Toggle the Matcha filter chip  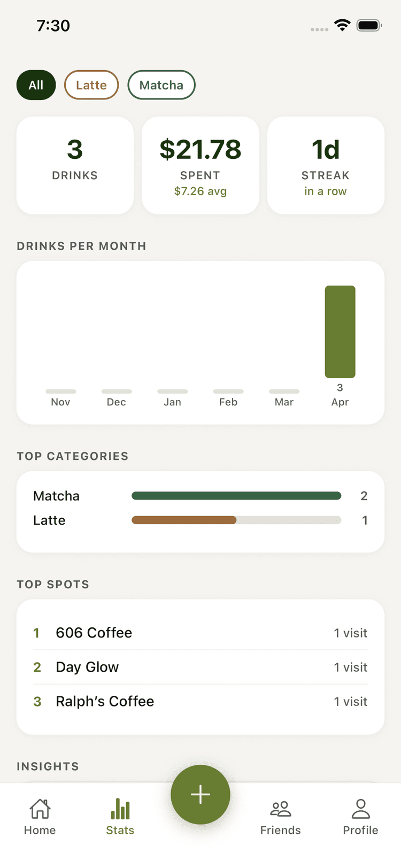tap(161, 85)
